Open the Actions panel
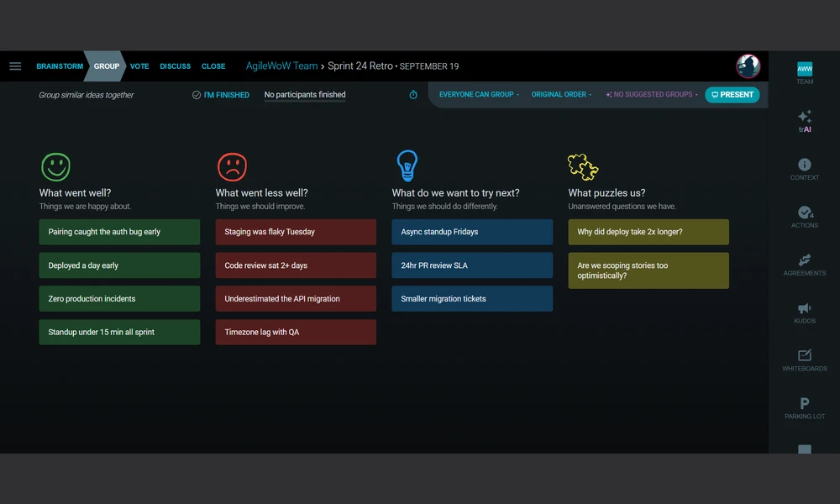This screenshot has height=504, width=840. [x=804, y=217]
